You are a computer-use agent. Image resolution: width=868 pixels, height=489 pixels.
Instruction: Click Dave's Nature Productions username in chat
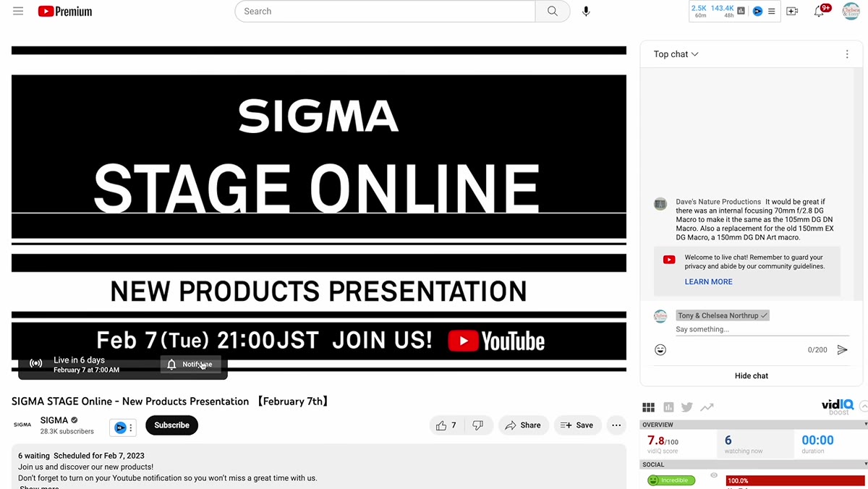[x=718, y=202]
